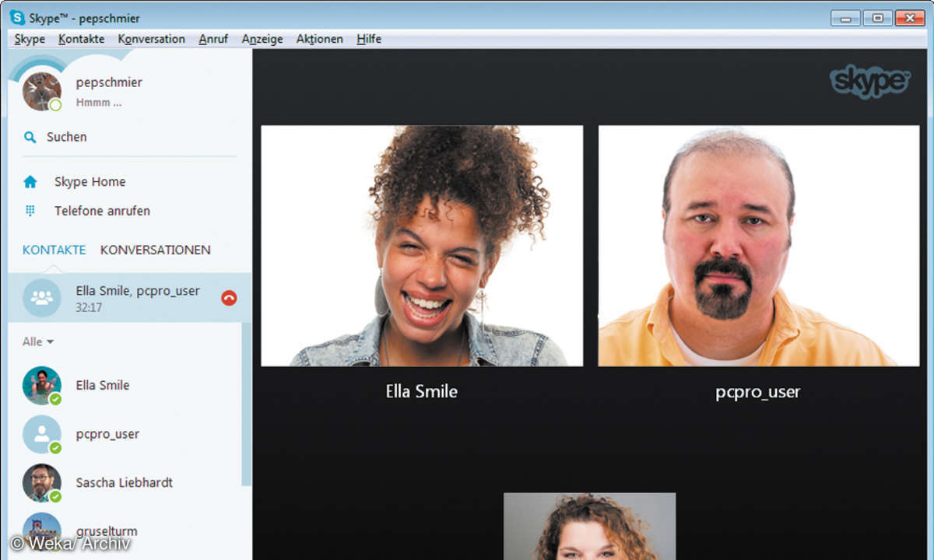
Task: Open the Kontakte menu
Action: tap(81, 39)
